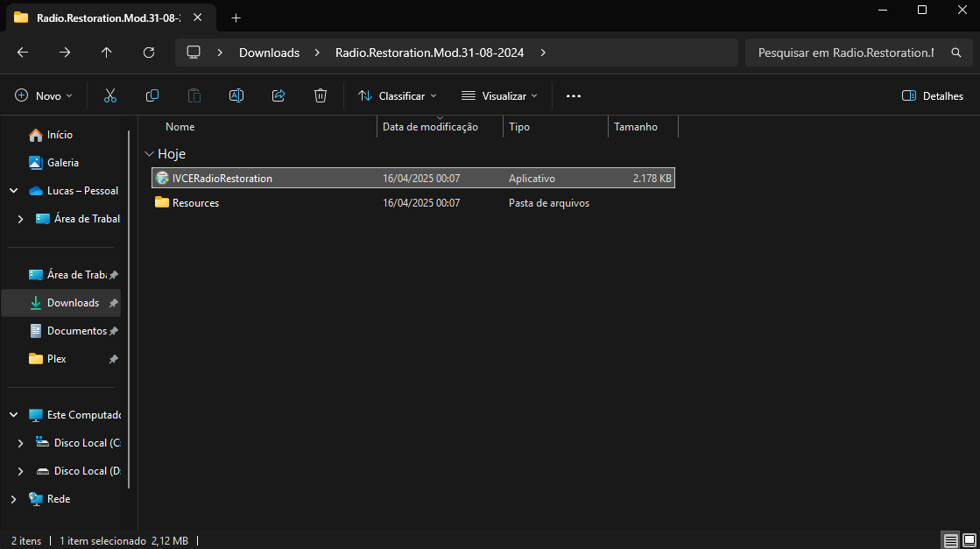Screen dimensions: 980x549
Task: Click the pin icon next to Documentos
Action: (x=113, y=331)
